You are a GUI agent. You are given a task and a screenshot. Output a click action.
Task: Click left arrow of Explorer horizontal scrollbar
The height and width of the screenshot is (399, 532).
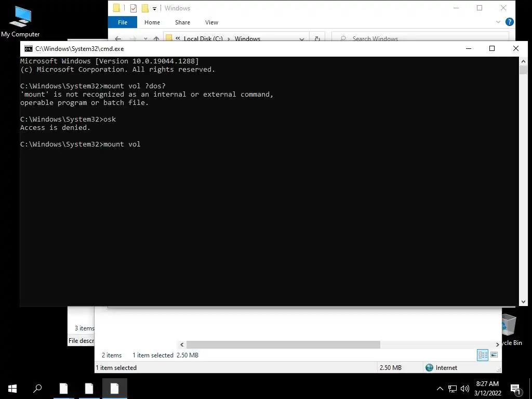(182, 345)
